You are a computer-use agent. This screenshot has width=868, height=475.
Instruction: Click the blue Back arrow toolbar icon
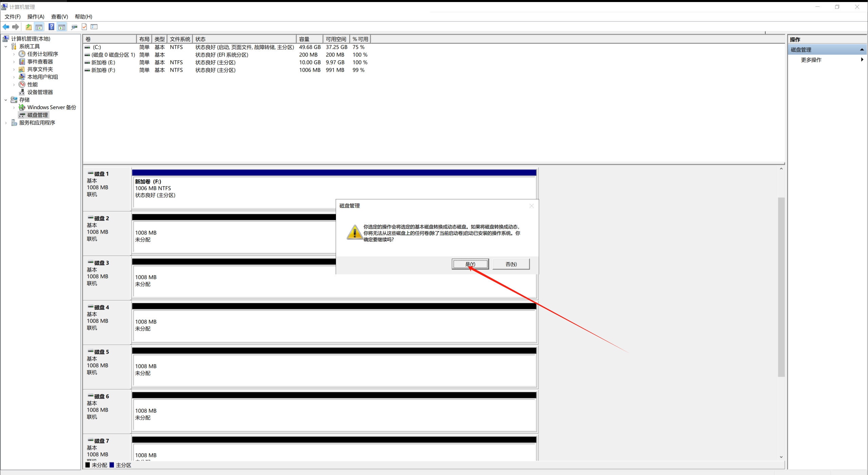[6, 27]
